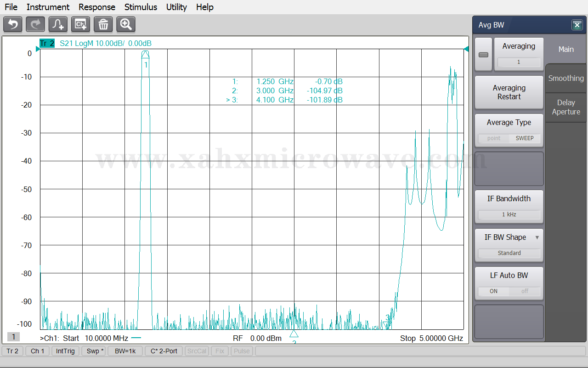
Task: Click the Averaging count value field
Action: (x=519, y=62)
